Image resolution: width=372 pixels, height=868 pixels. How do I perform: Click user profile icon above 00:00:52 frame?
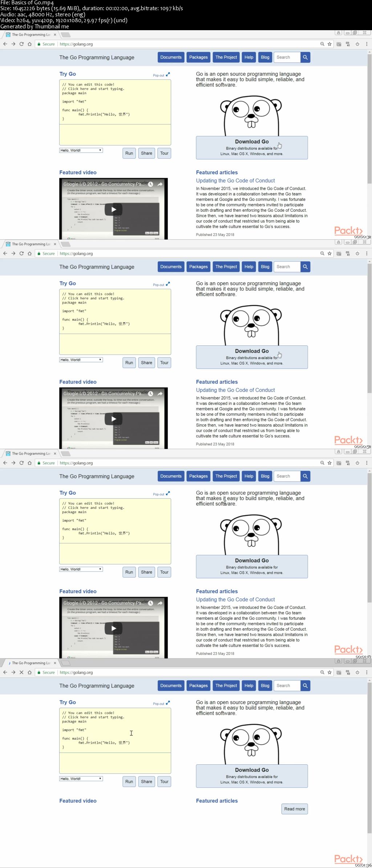point(339,242)
